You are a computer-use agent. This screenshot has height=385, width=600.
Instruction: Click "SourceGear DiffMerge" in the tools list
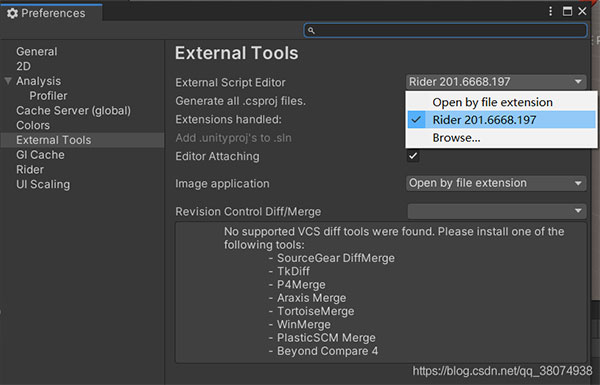[336, 258]
